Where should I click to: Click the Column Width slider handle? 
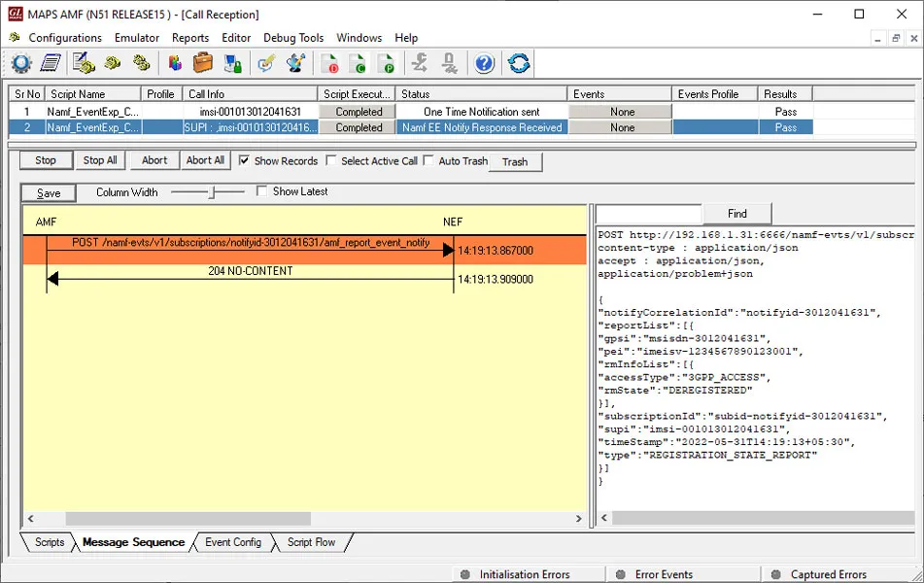tap(214, 192)
